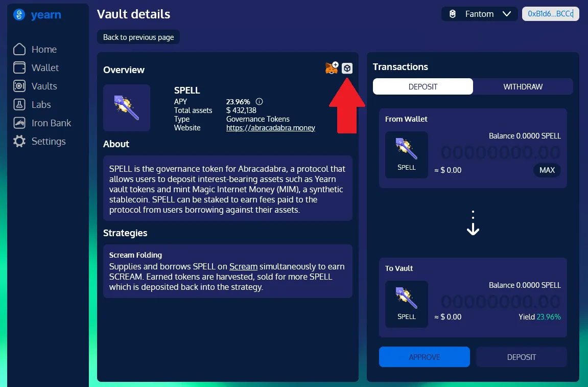Go to Settings menu item
This screenshot has height=387, width=588.
pos(49,141)
